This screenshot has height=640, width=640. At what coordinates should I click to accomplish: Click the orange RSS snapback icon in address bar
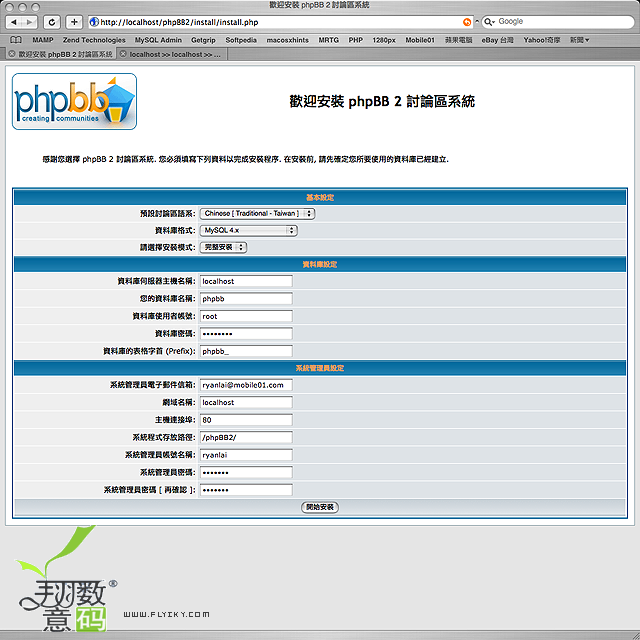[467, 22]
